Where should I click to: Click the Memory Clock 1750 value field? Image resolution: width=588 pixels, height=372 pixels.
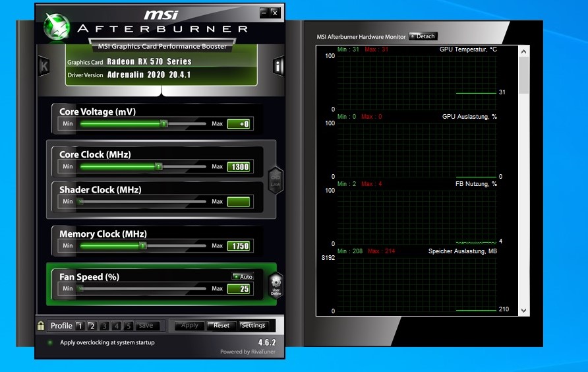point(239,246)
